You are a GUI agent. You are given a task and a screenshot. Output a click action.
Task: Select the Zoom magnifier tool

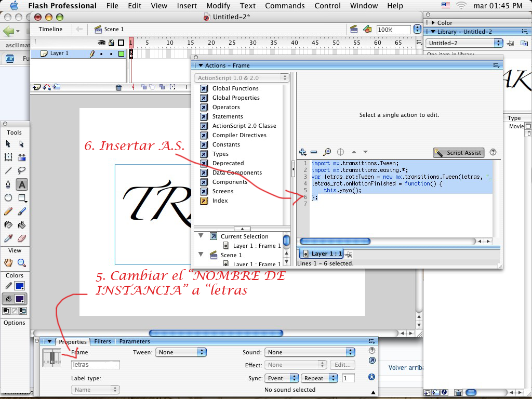click(x=22, y=262)
